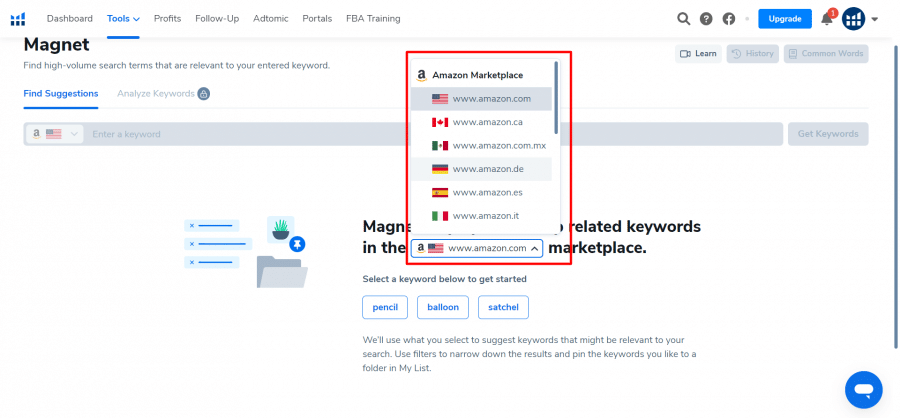
Task: Open the search magnifier icon
Action: click(683, 19)
